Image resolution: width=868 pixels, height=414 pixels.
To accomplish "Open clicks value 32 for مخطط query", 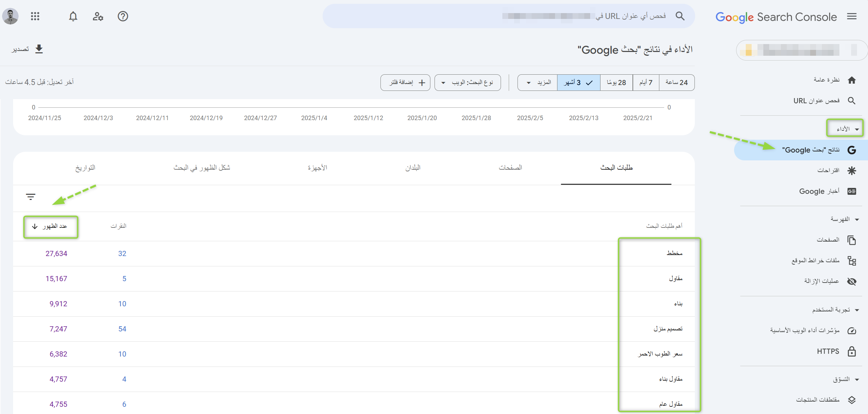I will pos(122,253).
